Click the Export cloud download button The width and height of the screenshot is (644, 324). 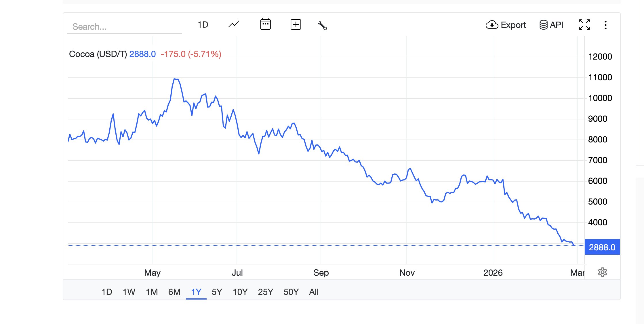click(506, 25)
